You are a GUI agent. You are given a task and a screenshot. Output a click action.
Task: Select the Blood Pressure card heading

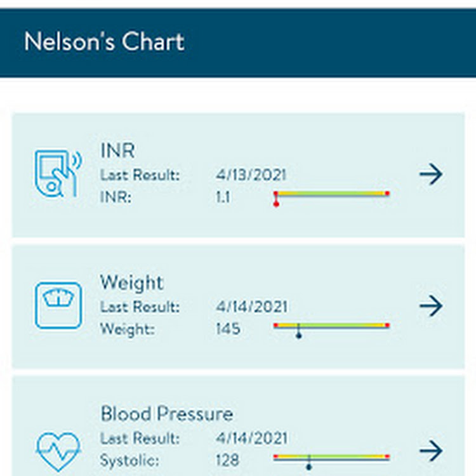[167, 414]
